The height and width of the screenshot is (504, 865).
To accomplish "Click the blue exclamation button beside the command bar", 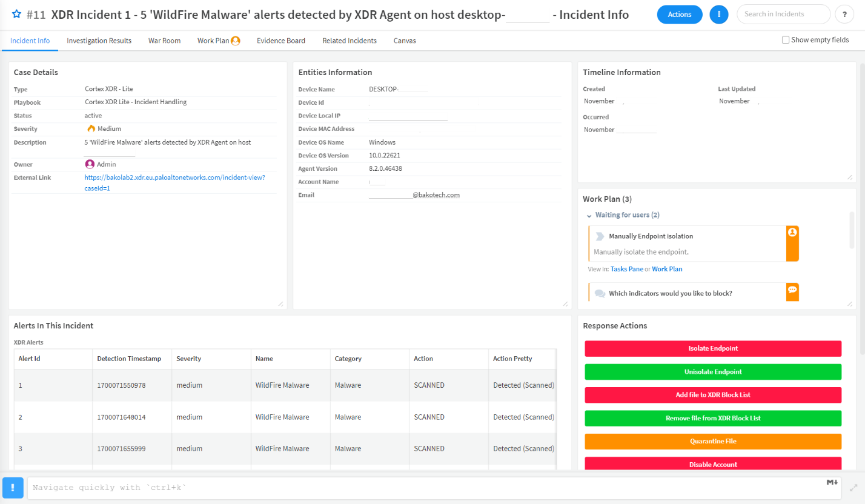I will pyautogui.click(x=13, y=488).
